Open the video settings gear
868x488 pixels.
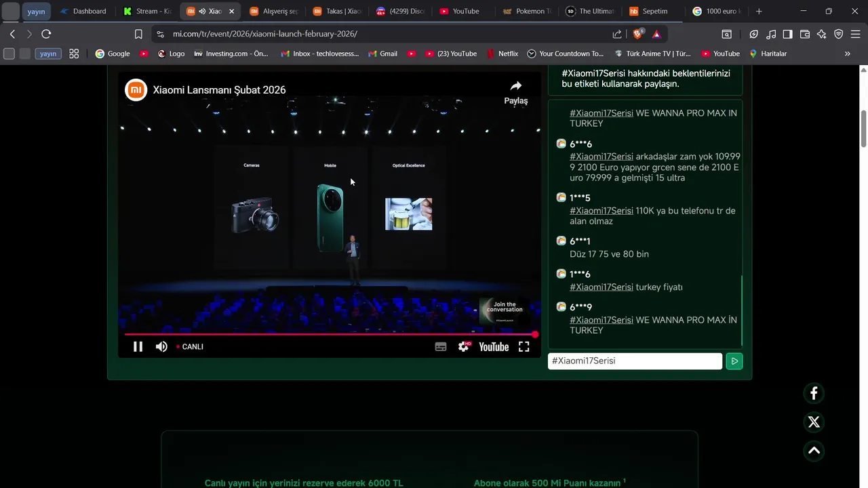(x=465, y=346)
